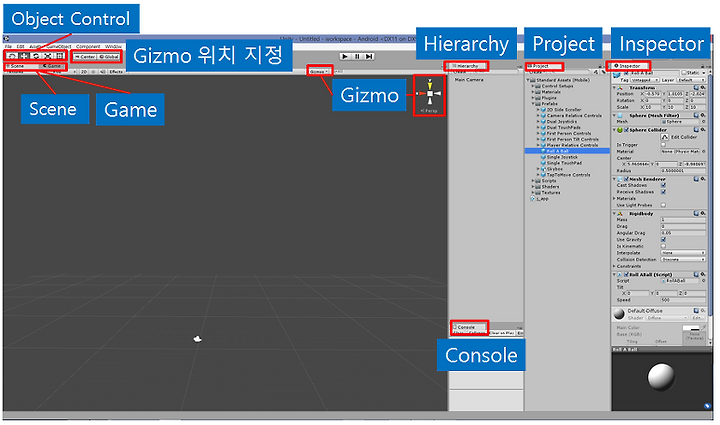Toggle Use Gravity checkbox
This screenshot has height=425, width=720.
[663, 240]
